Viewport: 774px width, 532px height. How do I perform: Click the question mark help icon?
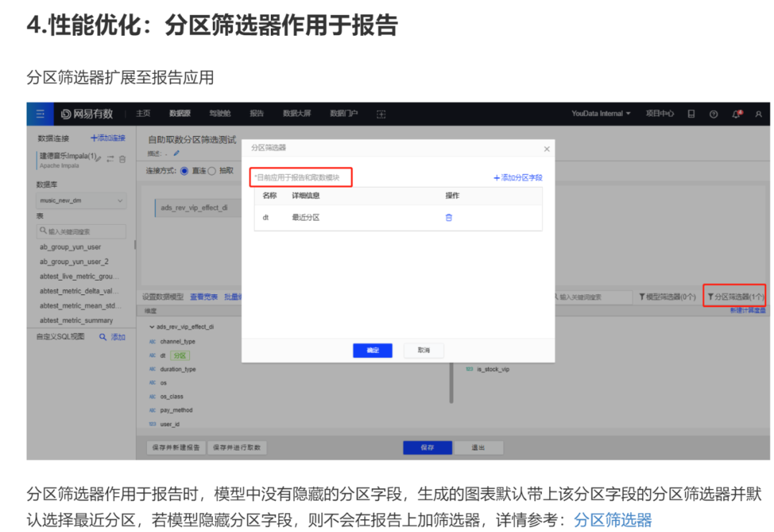pyautogui.click(x=713, y=114)
